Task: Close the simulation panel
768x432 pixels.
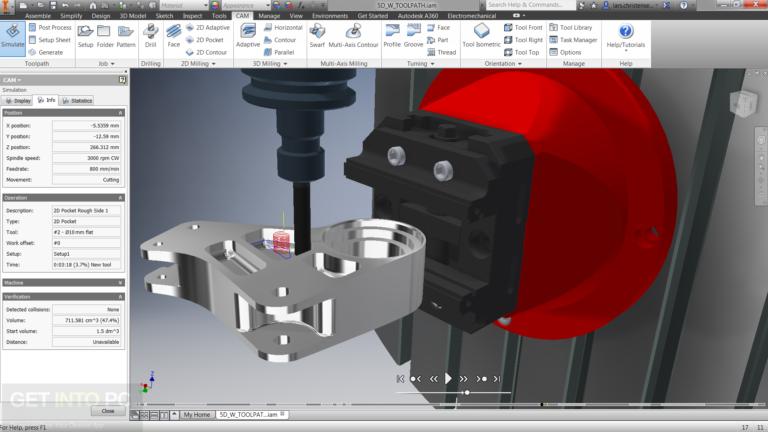Action: coord(108,411)
